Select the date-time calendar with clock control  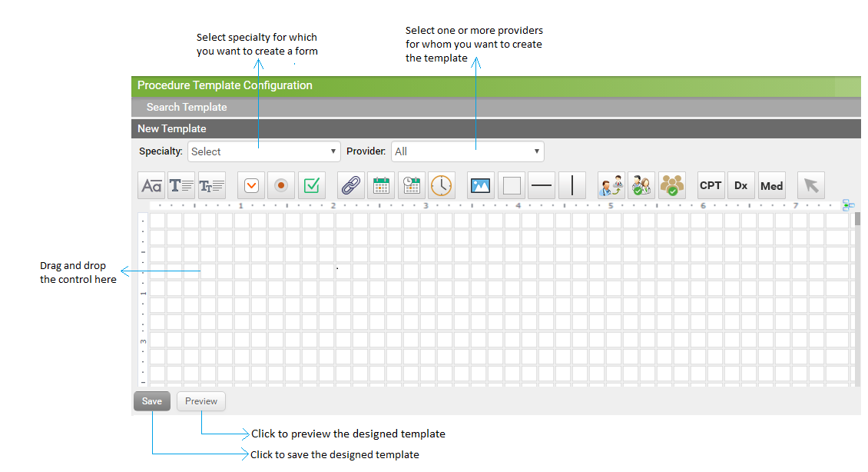point(411,185)
